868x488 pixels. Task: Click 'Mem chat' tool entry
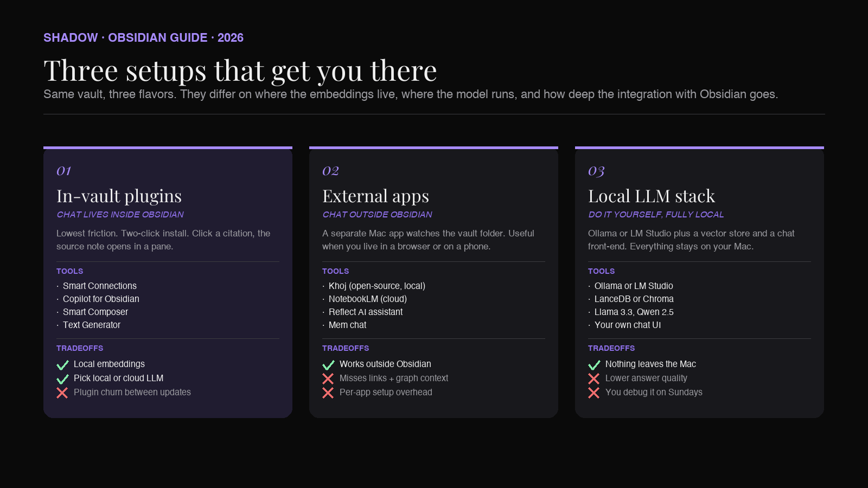(x=347, y=325)
